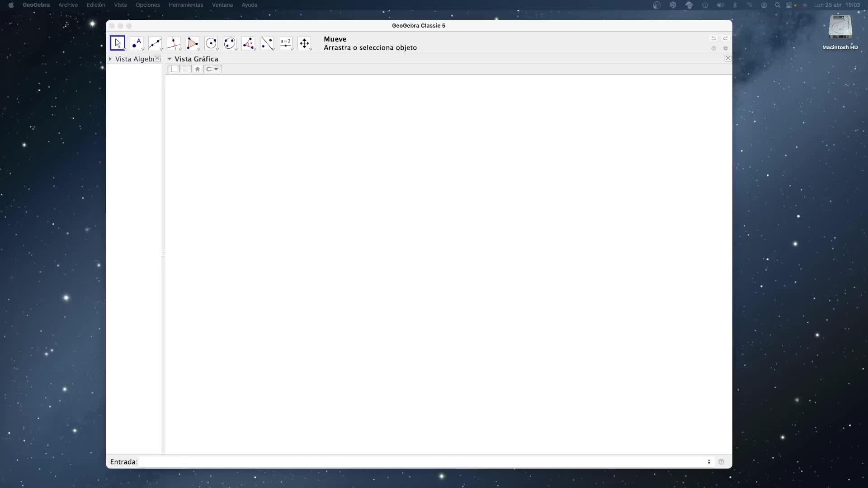Toggle grid display in graphics style bar
The height and width of the screenshot is (488, 868).
click(x=186, y=69)
